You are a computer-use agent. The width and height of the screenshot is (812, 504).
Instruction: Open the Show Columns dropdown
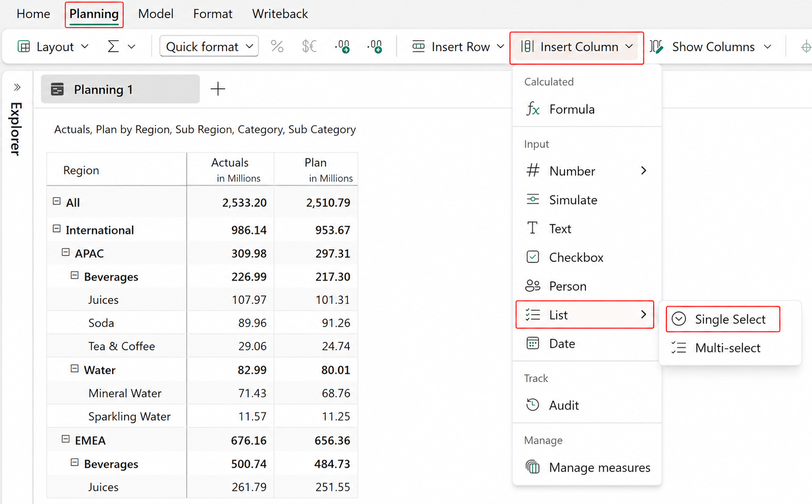[710, 47]
